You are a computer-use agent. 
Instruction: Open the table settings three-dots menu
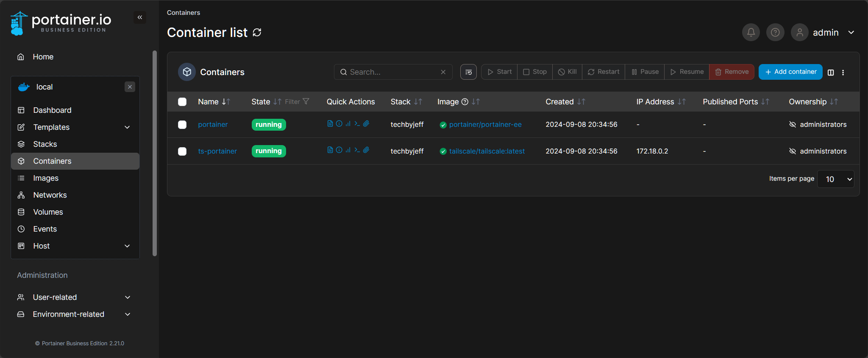843,73
